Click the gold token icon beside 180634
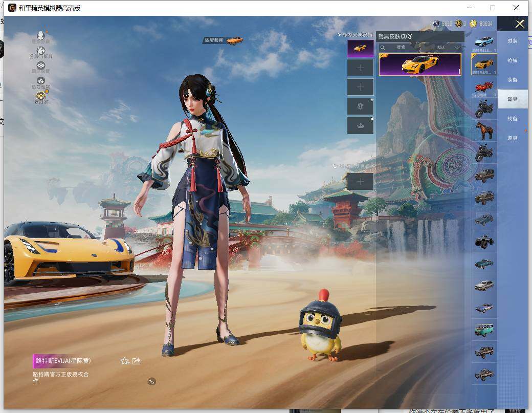 [x=473, y=24]
